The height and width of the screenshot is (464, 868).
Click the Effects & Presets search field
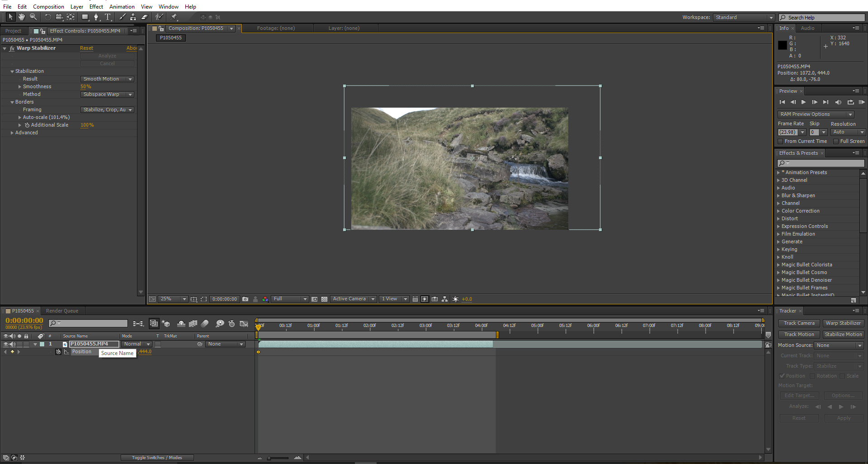821,163
